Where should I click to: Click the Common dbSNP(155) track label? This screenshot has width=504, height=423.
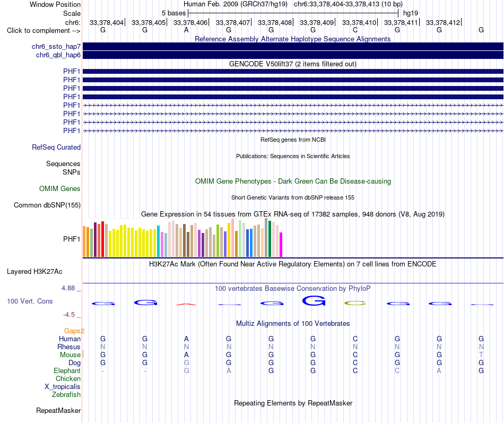[47, 205]
